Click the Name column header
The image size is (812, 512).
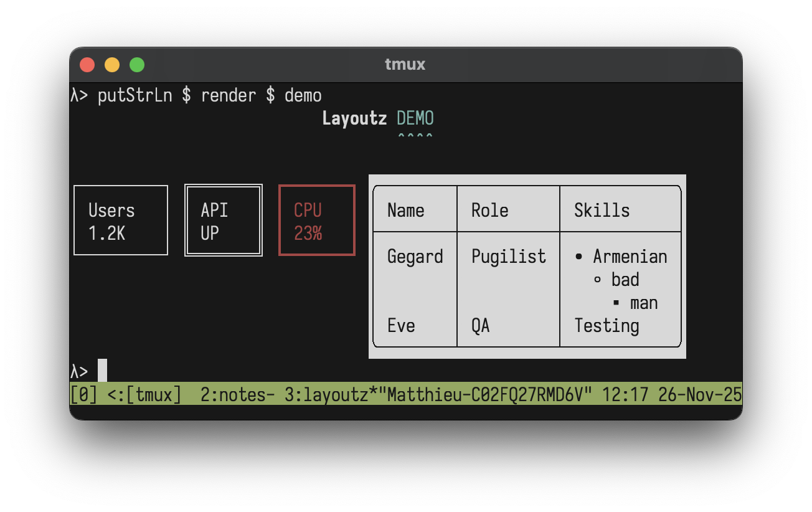406,211
